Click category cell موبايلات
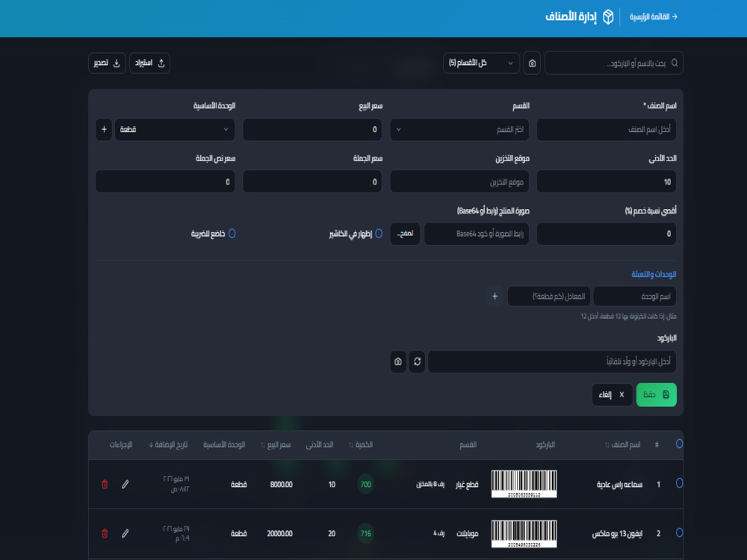This screenshot has width=747, height=560. [468, 533]
